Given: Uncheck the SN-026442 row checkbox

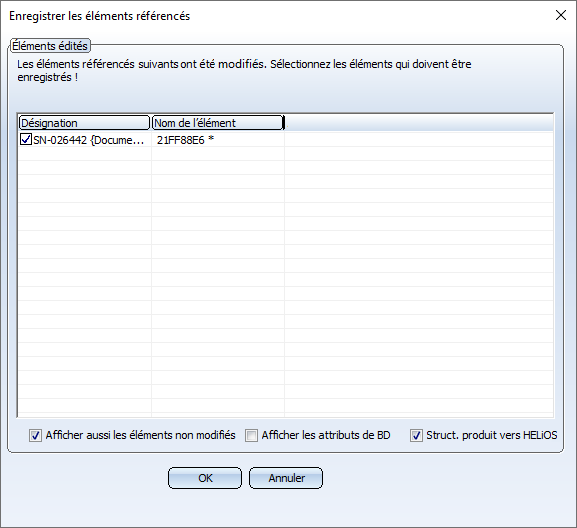Looking at the screenshot, I should pos(26,139).
